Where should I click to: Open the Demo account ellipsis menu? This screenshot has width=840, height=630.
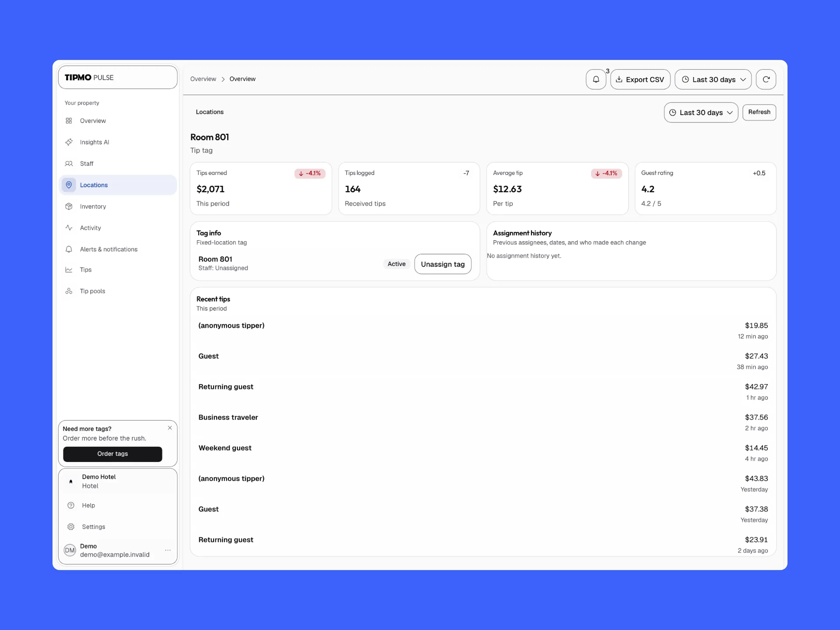coord(168,550)
